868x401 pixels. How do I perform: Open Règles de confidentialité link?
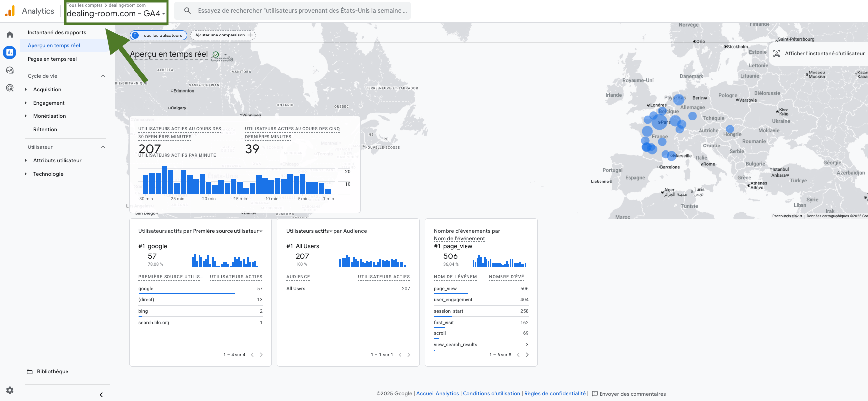(x=555, y=394)
